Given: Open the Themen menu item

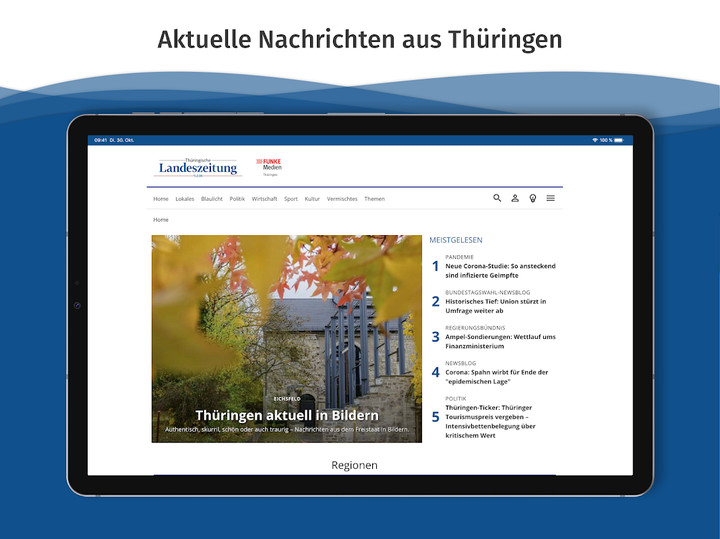Looking at the screenshot, I should 374,199.
